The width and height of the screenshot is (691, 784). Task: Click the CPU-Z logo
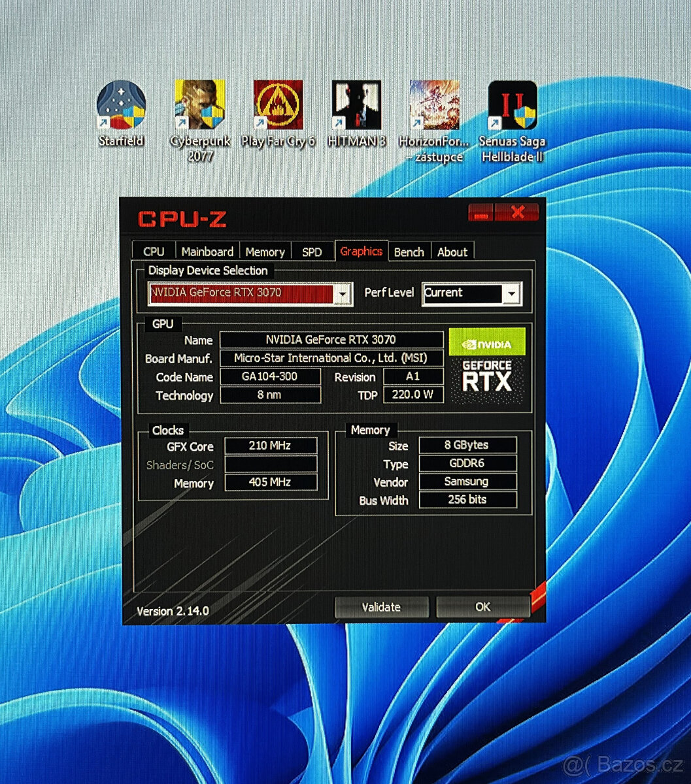pos(182,220)
